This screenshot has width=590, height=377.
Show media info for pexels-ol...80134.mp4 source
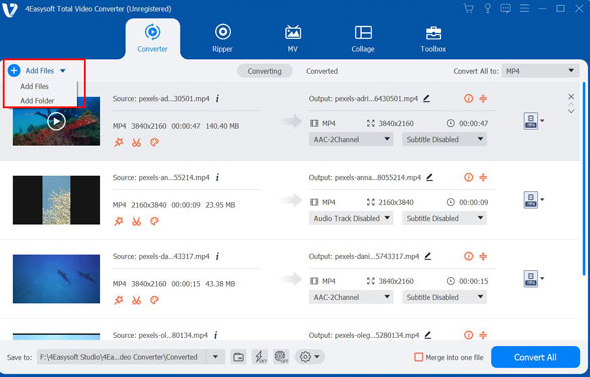[216, 335]
